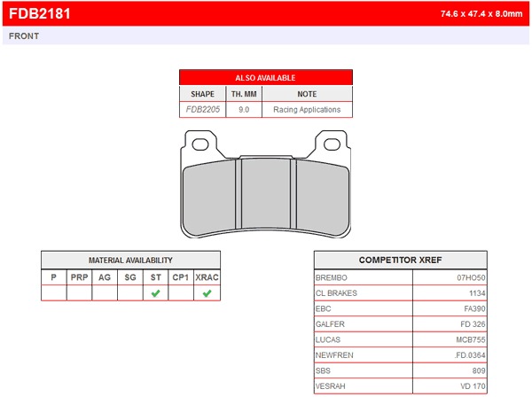Click the TH. MM column header
This screenshot has width=532, height=397.
point(244,94)
